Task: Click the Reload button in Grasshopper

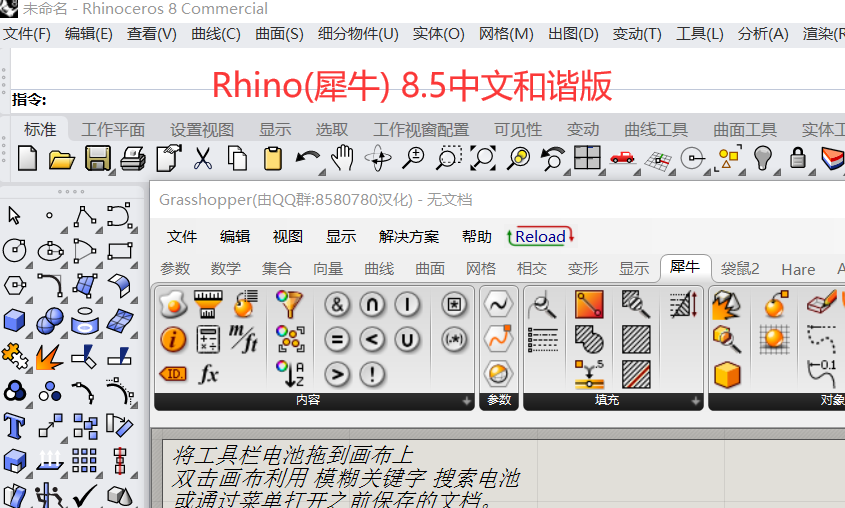Action: pyautogui.click(x=541, y=236)
